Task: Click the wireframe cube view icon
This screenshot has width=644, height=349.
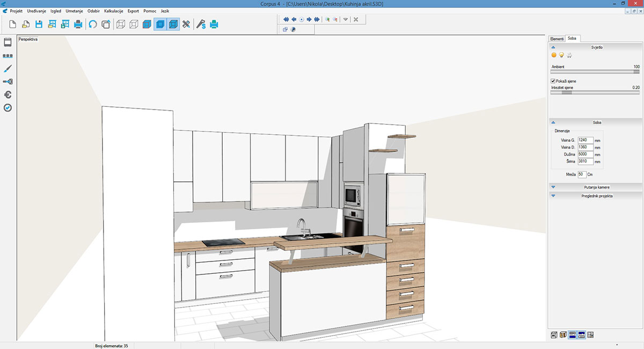Action: 121,24
